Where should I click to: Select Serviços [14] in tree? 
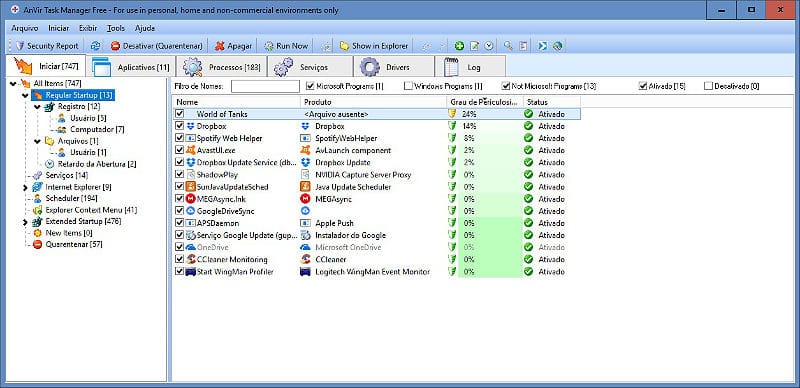67,176
